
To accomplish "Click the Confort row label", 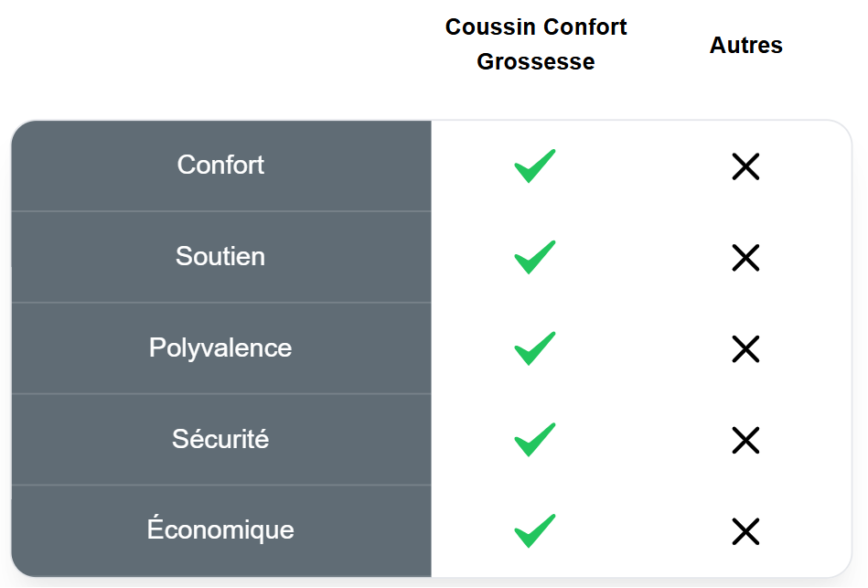I will click(x=220, y=165).
